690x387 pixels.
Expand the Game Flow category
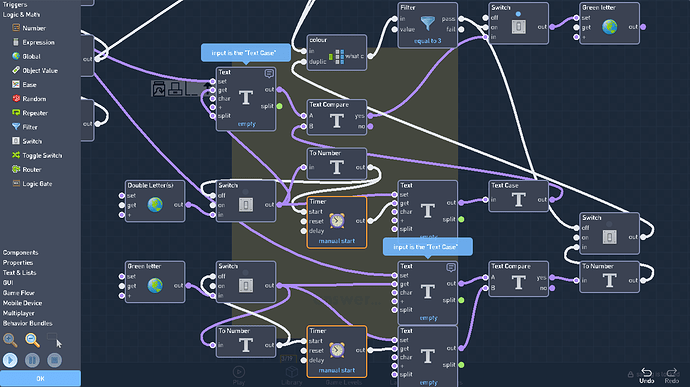click(18, 293)
